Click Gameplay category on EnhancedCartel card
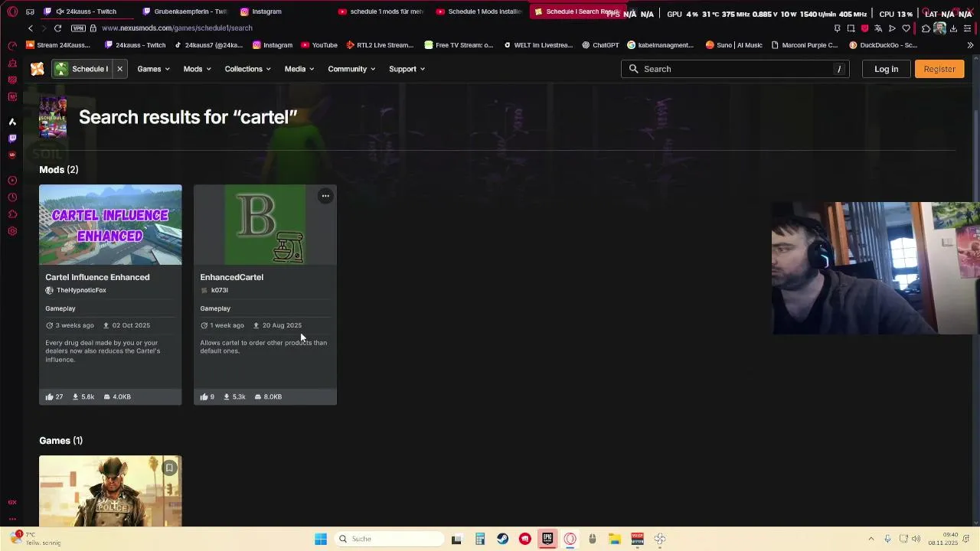Screen dimensions: 980x551 coord(215,308)
